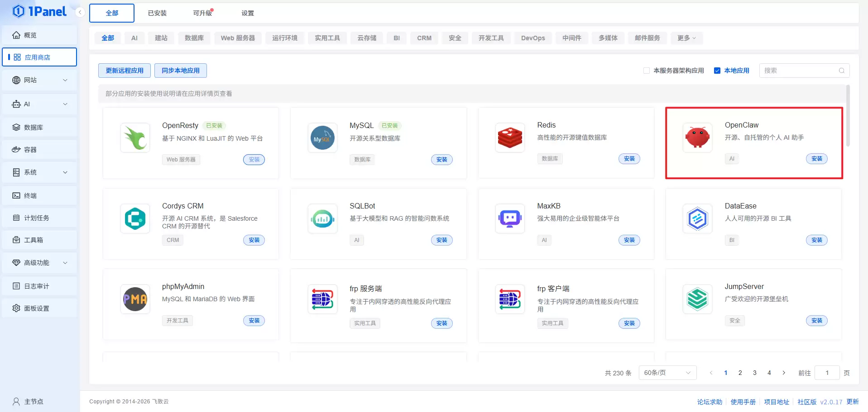
Task: Disable the 本地应用 checkbox
Action: pos(717,70)
